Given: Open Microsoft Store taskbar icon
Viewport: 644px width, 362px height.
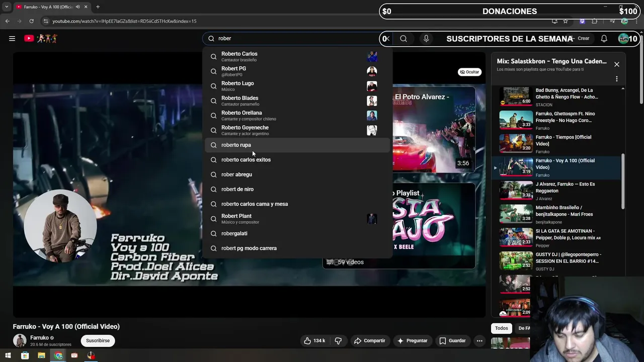Looking at the screenshot, I should click(x=25, y=355).
